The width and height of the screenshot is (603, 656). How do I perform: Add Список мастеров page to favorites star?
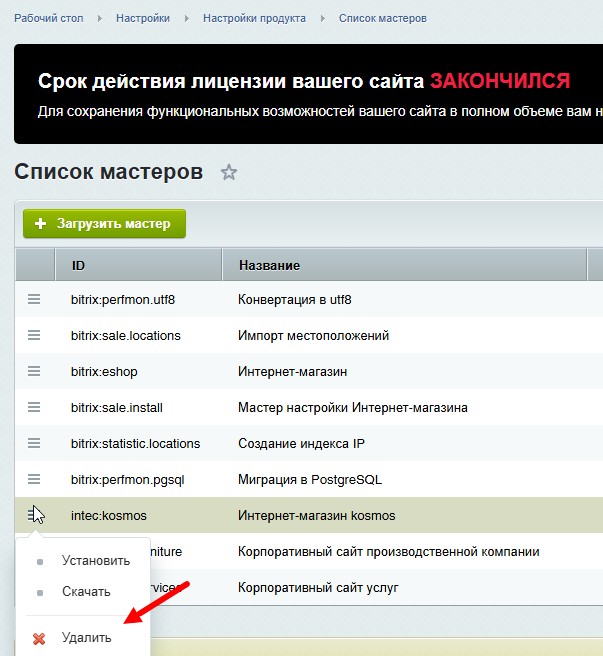click(x=228, y=172)
